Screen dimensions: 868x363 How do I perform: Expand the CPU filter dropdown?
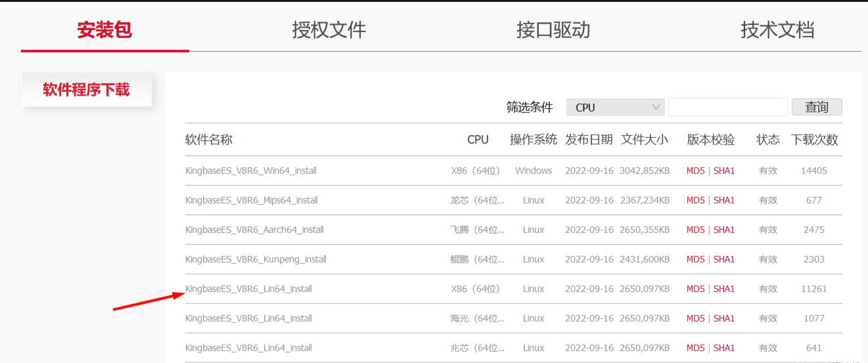(x=616, y=107)
